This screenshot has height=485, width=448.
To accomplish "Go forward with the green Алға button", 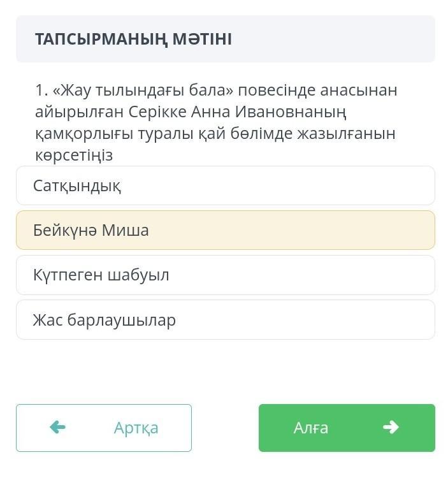I will [347, 428].
